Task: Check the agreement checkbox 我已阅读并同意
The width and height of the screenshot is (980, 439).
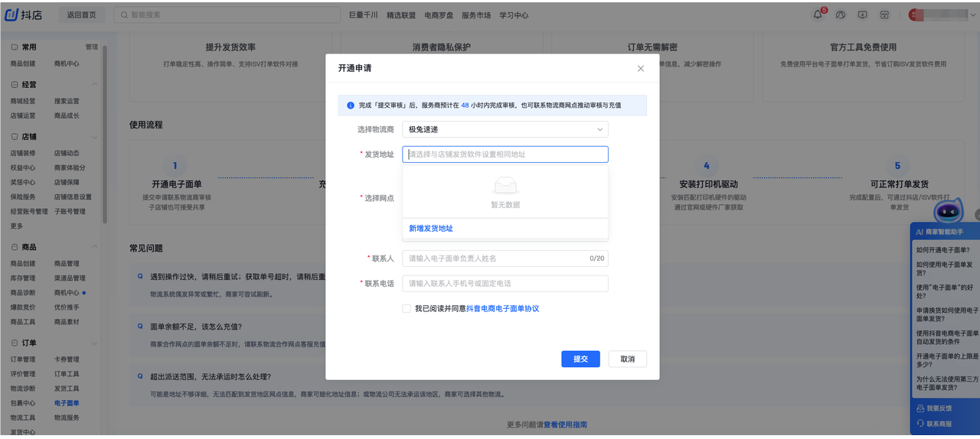Action: pos(407,308)
